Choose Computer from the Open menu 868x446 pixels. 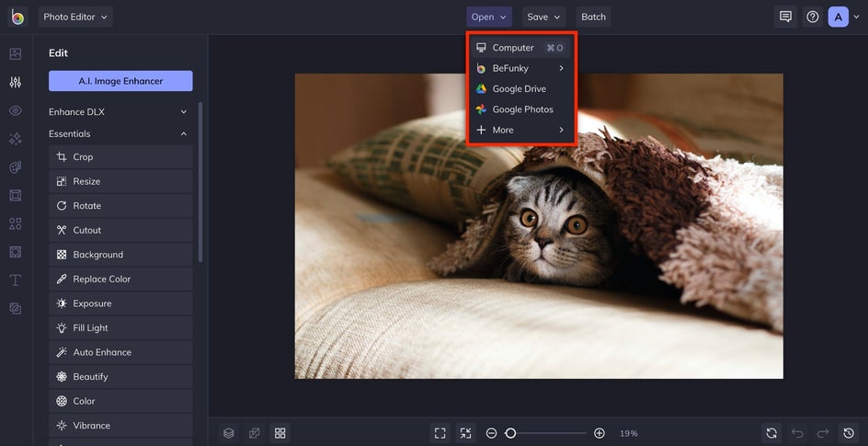coord(520,48)
